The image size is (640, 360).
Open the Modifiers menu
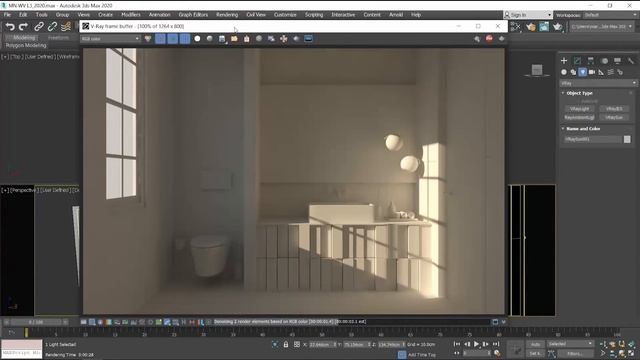click(x=131, y=15)
